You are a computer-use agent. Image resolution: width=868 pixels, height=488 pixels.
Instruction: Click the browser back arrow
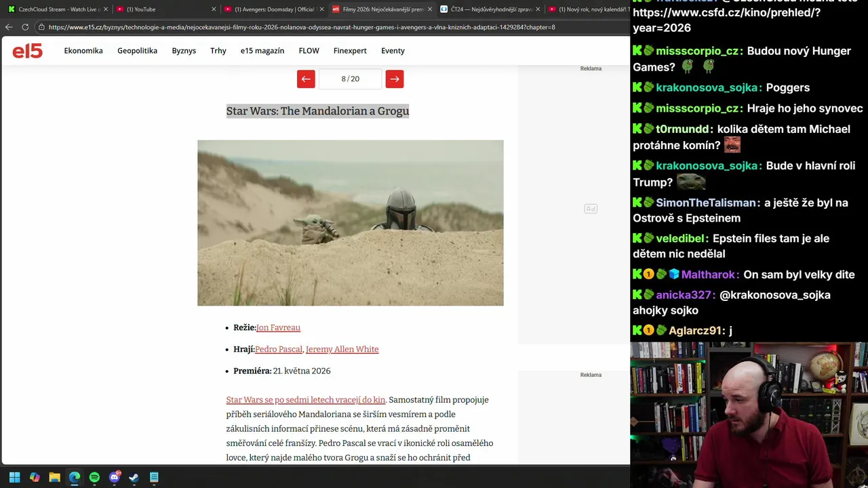(9, 27)
